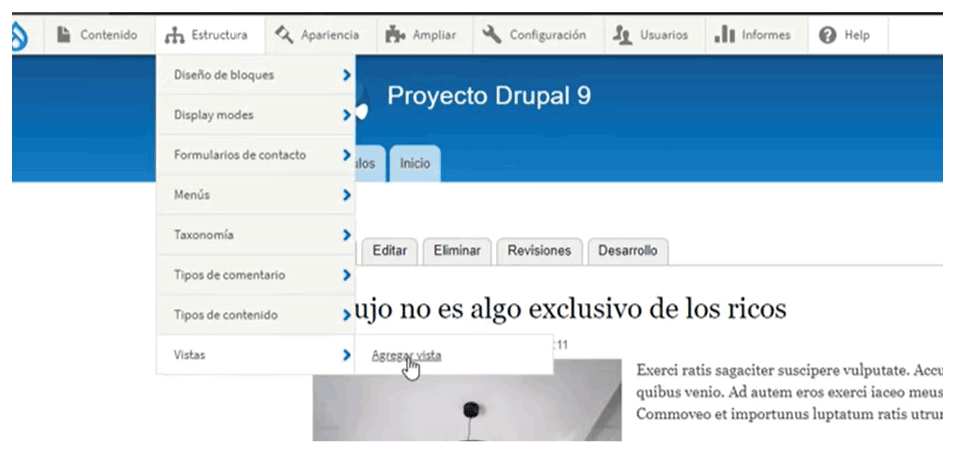Image resolution: width=955 pixels, height=453 pixels.
Task: Click the Contenido page icon
Action: [63, 35]
